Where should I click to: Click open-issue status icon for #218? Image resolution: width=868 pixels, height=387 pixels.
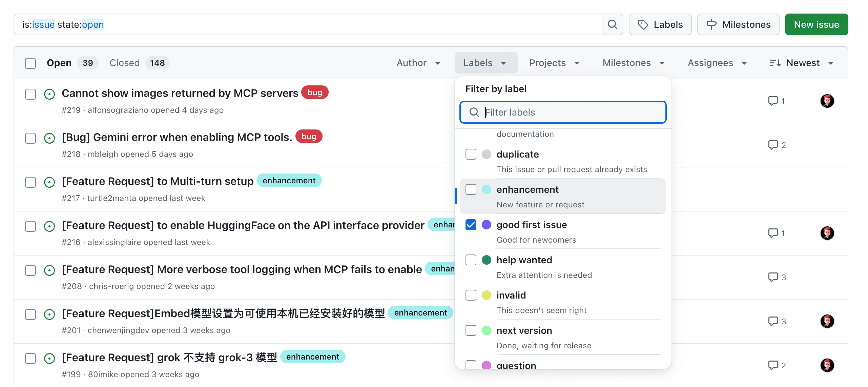pos(49,138)
